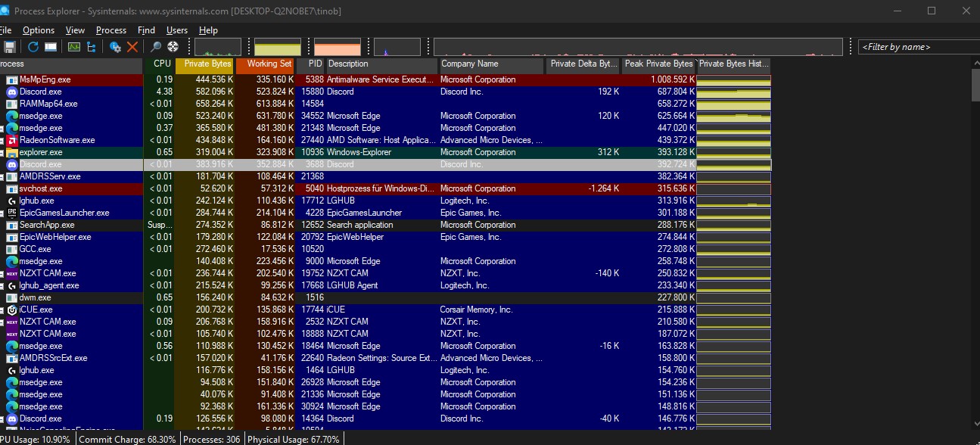The image size is (980, 445).
Task: Sort by the Description column header
Action: coord(382,65)
